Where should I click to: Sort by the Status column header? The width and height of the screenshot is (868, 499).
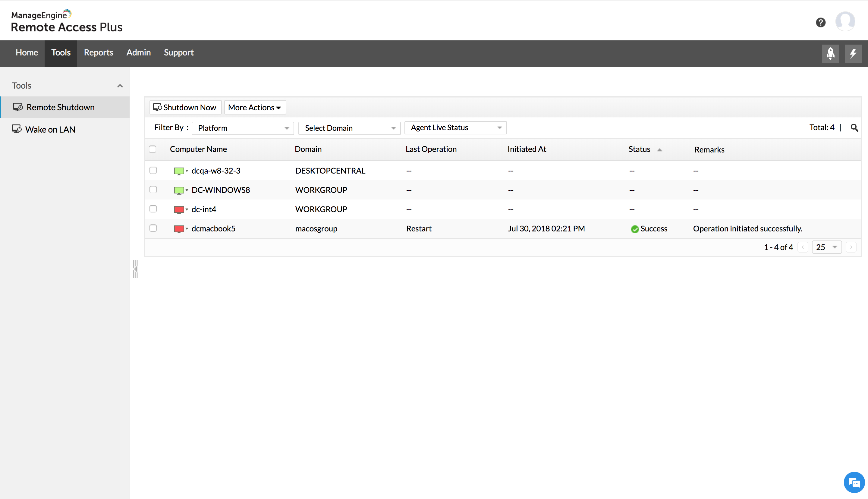640,149
